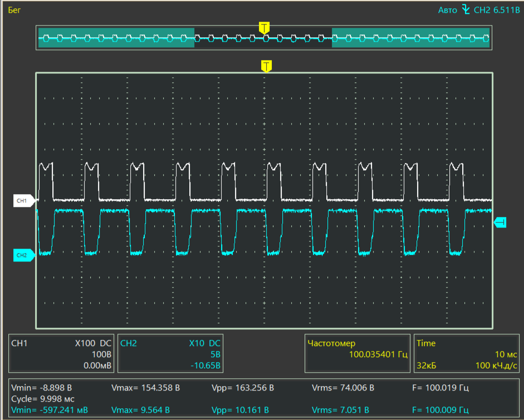Click the CH1 zero-level marker

click(x=24, y=201)
